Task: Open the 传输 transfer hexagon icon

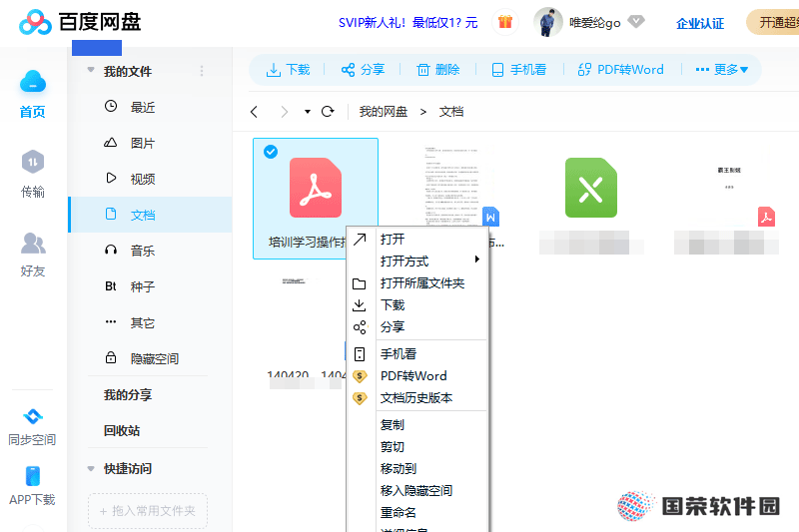Action: pyautogui.click(x=33, y=162)
